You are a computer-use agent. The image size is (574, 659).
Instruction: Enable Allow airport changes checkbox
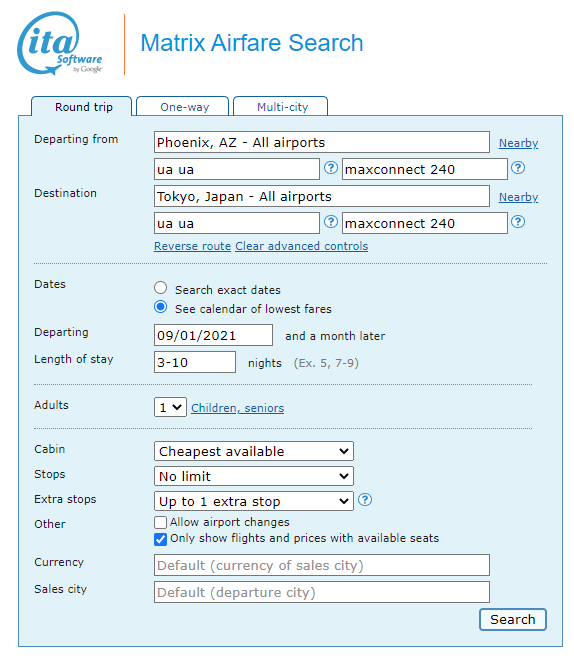click(160, 522)
